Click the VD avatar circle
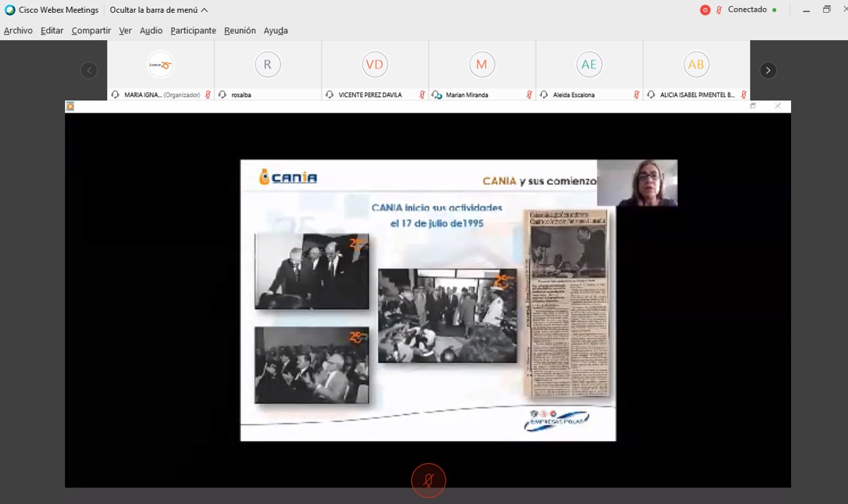This screenshot has height=504, width=848. (375, 64)
